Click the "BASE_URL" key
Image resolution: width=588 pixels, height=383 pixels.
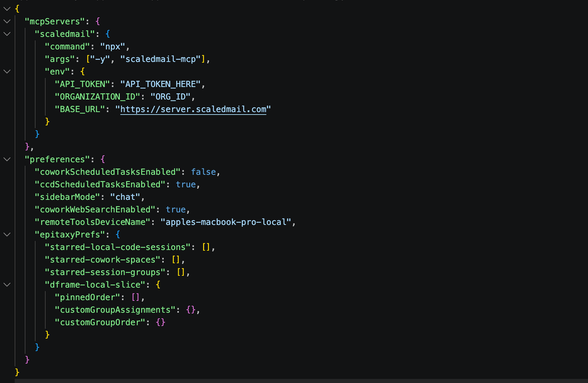(x=80, y=109)
